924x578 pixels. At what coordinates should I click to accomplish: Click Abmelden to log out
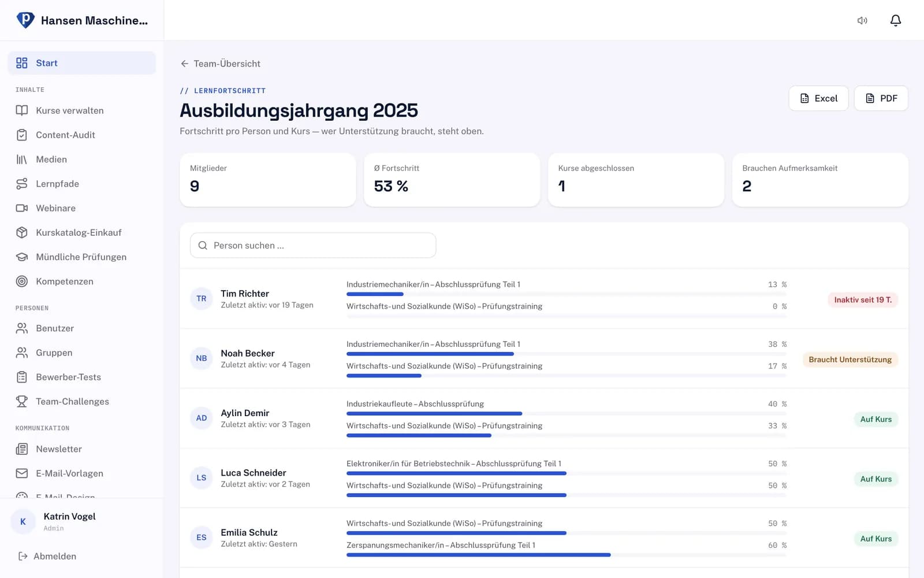[47, 556]
